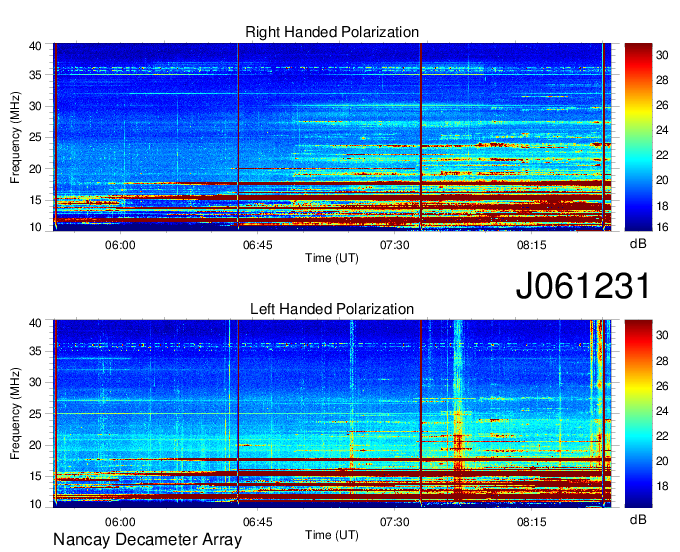Select "Frequency (MHz)" axis label of left-handed plot
This screenshot has height=552, width=680.
15,414
